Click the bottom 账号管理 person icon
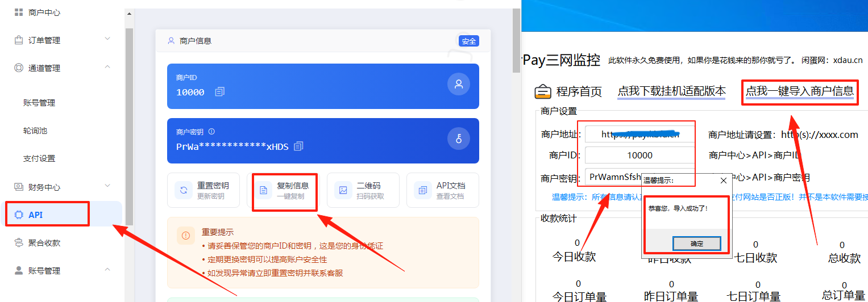 (x=19, y=270)
